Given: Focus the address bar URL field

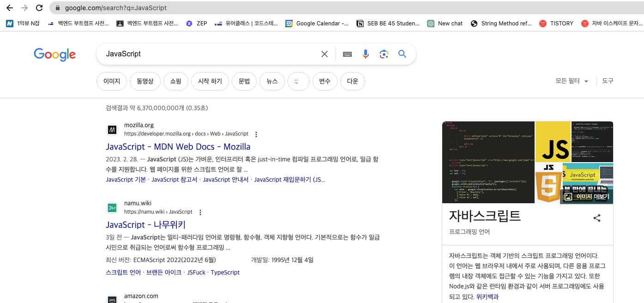Looking at the screenshot, I should click(346, 8).
